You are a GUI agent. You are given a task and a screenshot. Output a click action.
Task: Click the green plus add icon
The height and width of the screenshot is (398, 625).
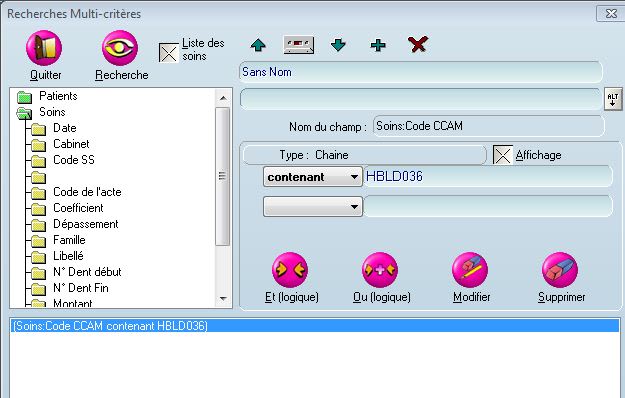tap(378, 45)
